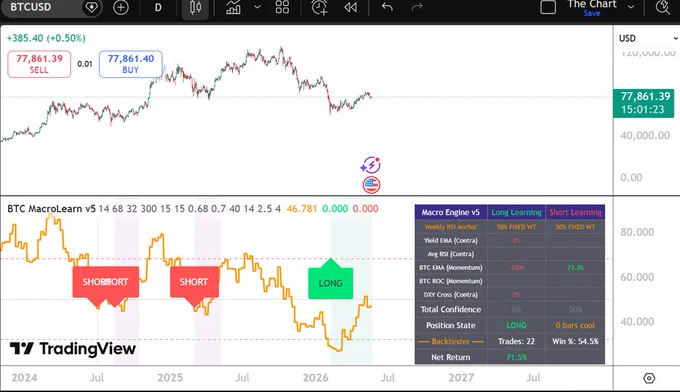Open indicator templates grid icon
Viewport: 680px width, 392px height.
(282, 7)
